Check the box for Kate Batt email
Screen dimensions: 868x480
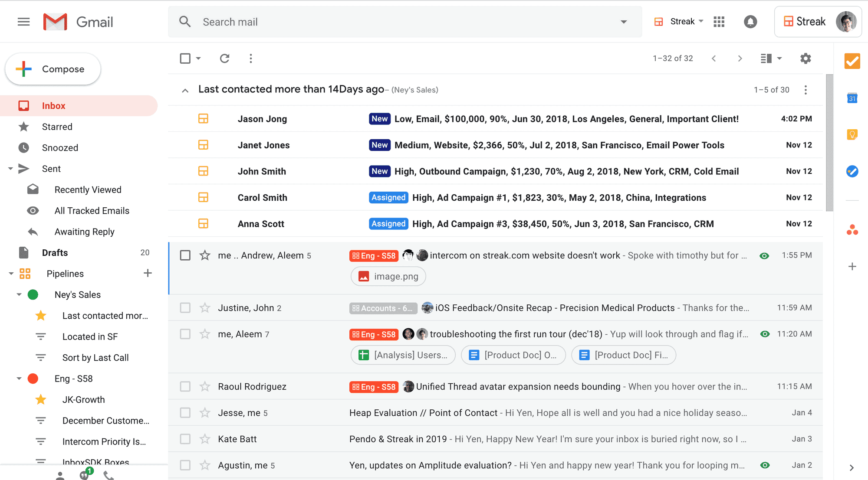pyautogui.click(x=185, y=439)
